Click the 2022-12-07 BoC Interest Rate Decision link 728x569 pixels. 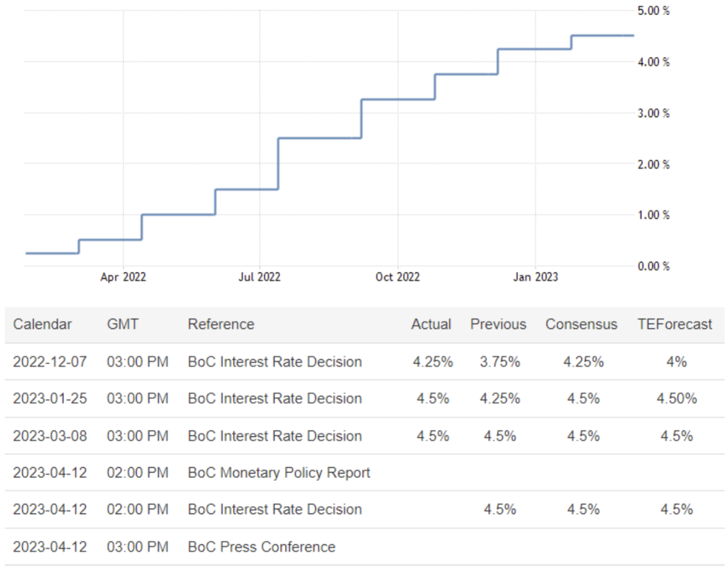tap(275, 362)
